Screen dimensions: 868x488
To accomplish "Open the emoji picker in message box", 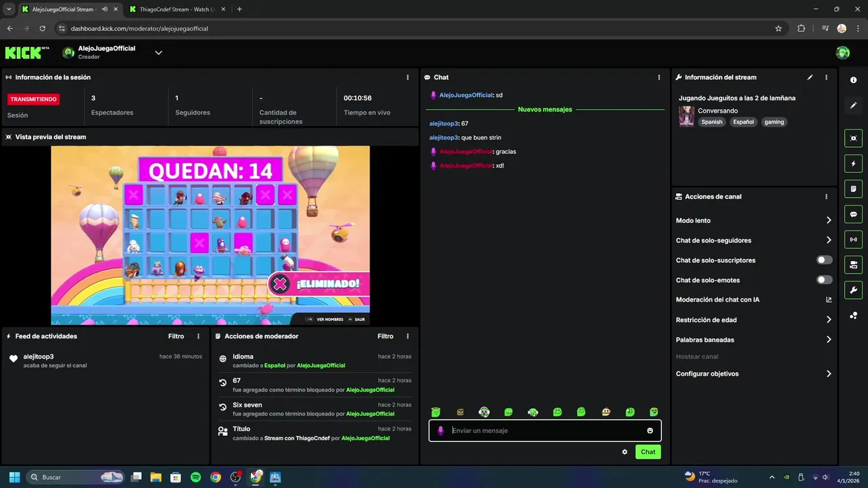I will coord(650,430).
